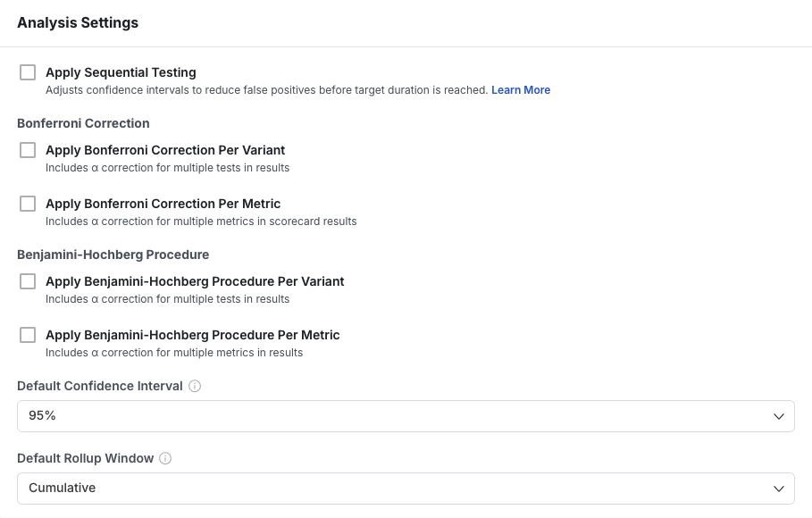Check Apply Bonferroni Correction Per Metric
Screen dimensions: 812x518
(x=28, y=204)
